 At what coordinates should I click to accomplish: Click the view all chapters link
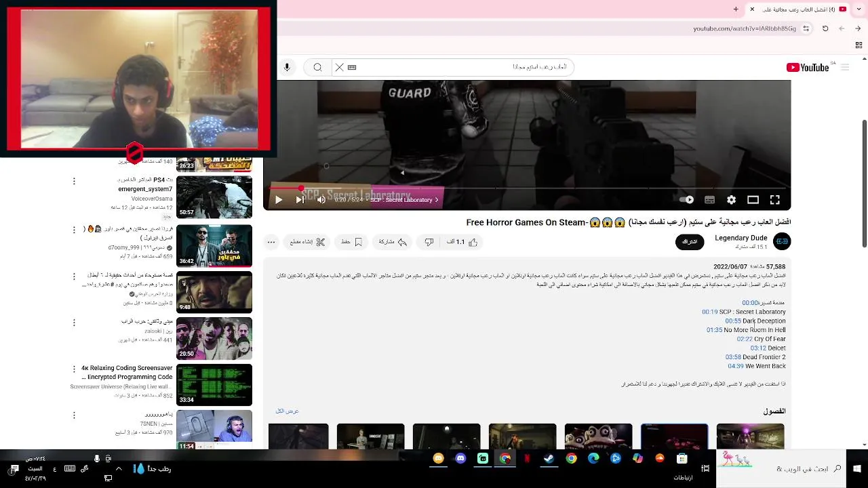click(287, 411)
